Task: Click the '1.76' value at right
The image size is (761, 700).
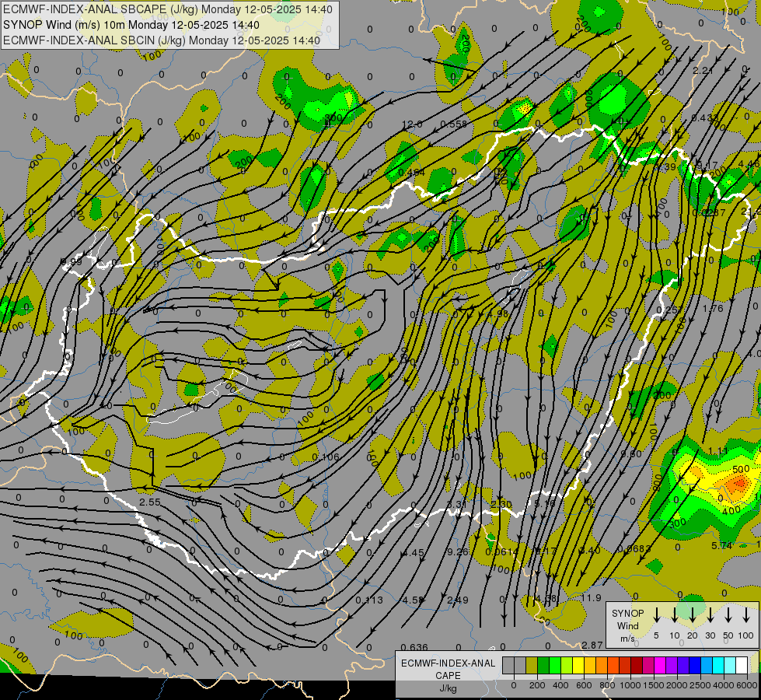Action: pyautogui.click(x=713, y=309)
